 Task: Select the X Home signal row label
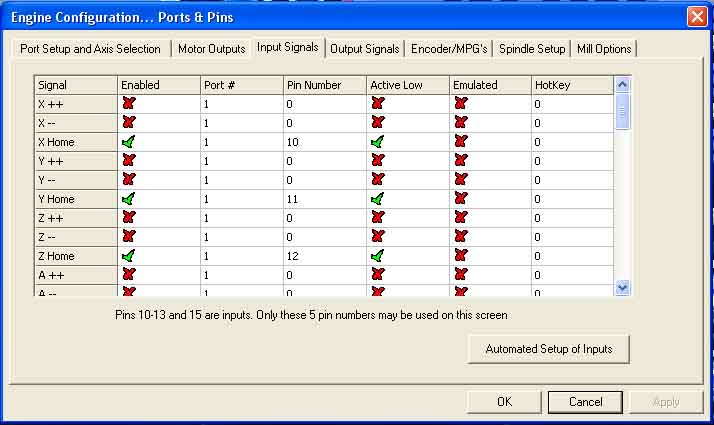tap(76, 142)
